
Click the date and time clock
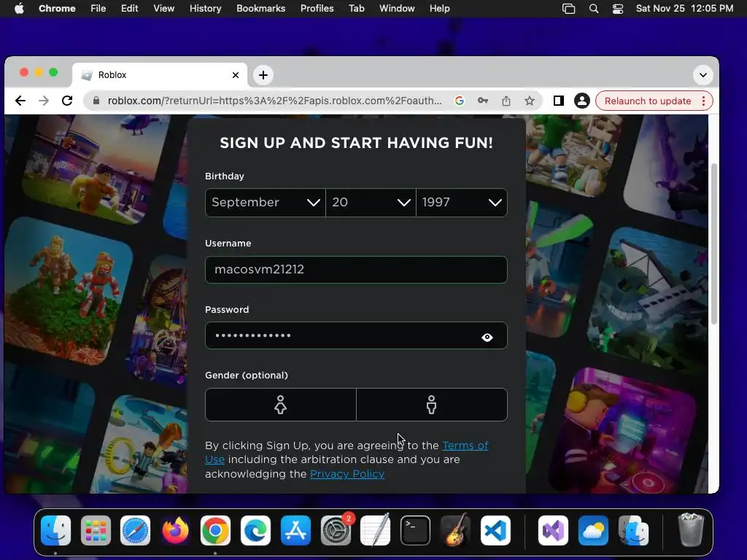tap(684, 8)
